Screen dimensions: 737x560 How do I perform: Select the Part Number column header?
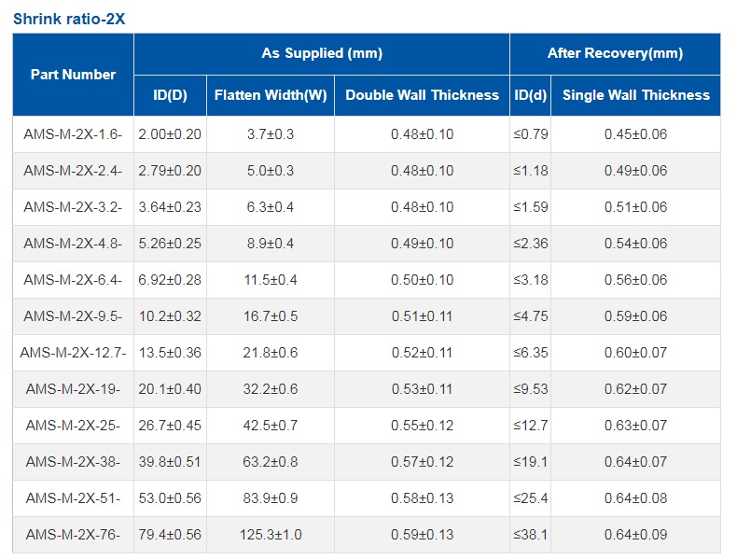(x=73, y=75)
